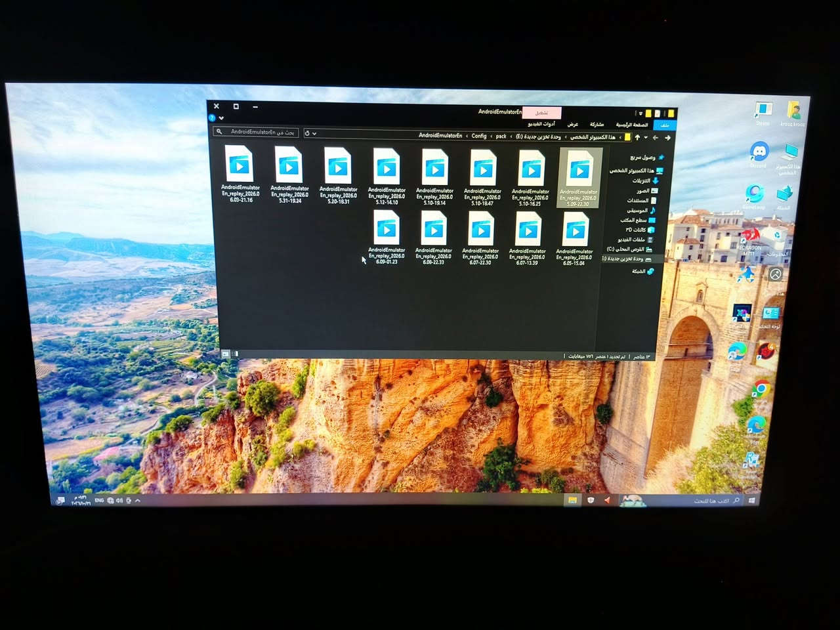Select replay file ending 5.20-18.31
This screenshot has height=630, width=840.
338,175
